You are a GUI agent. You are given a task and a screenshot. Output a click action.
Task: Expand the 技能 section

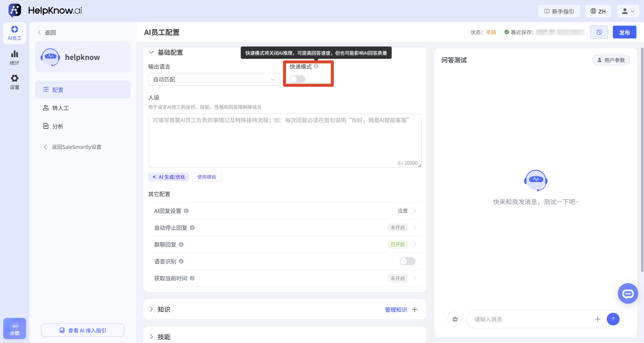151,337
